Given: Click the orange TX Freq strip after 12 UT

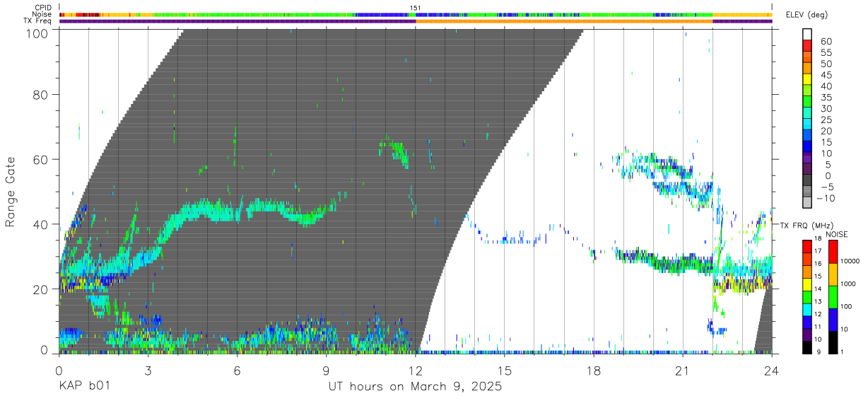Looking at the screenshot, I should tap(564, 21).
